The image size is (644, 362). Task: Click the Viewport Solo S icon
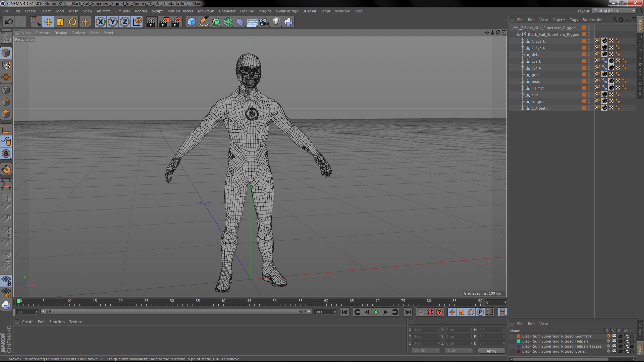pos(6,154)
